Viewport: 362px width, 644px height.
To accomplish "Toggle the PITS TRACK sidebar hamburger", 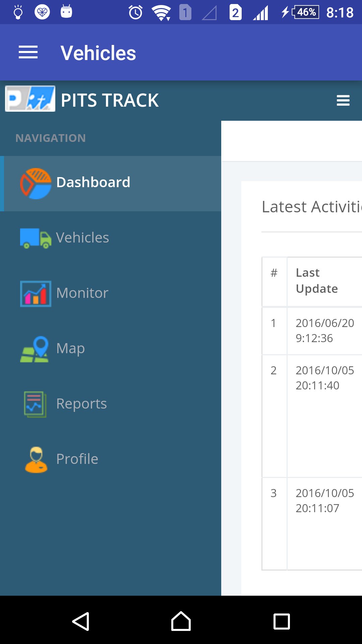I will pos(343,100).
